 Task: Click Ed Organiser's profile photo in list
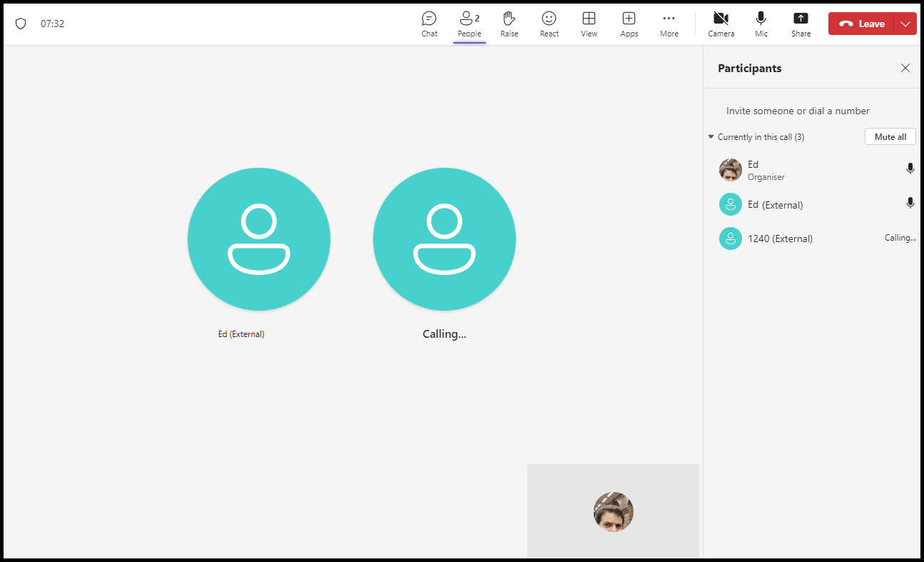731,170
